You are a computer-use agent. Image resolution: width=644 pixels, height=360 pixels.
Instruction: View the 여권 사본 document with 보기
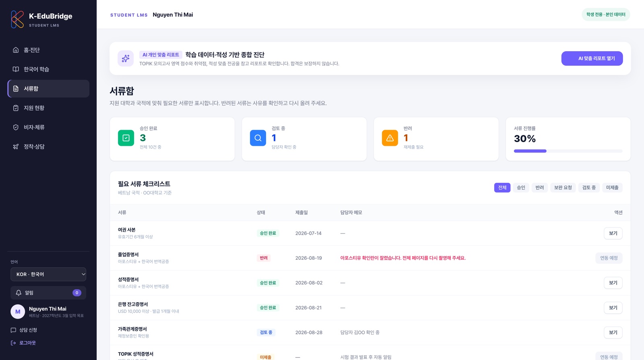[x=613, y=233]
